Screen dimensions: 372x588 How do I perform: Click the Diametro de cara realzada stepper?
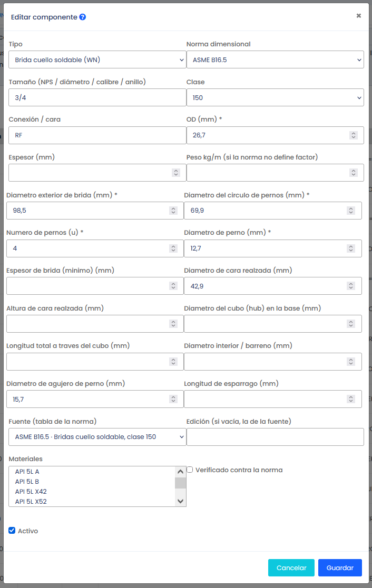(350, 286)
